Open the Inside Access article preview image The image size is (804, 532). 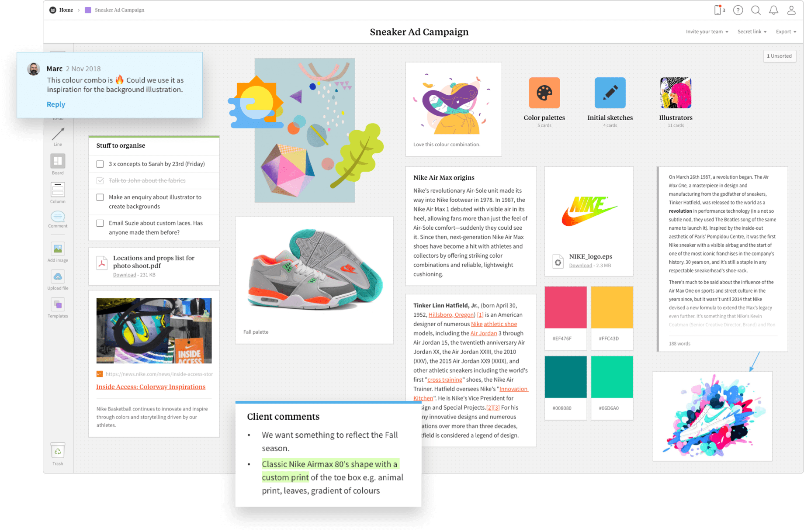(x=154, y=331)
